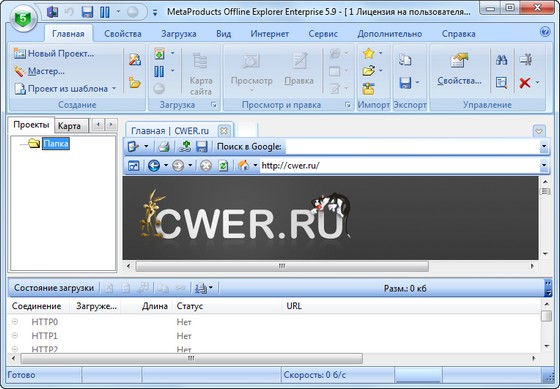The image size is (560, 389).
Task: Select the Папка folder in project tree
Action: tap(56, 144)
